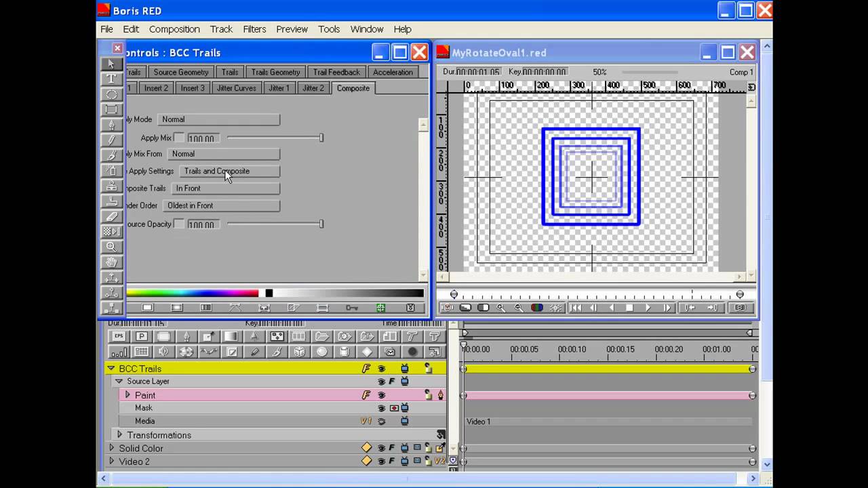Open the Filters menu
Image resolution: width=868 pixels, height=488 pixels.
coord(254,29)
